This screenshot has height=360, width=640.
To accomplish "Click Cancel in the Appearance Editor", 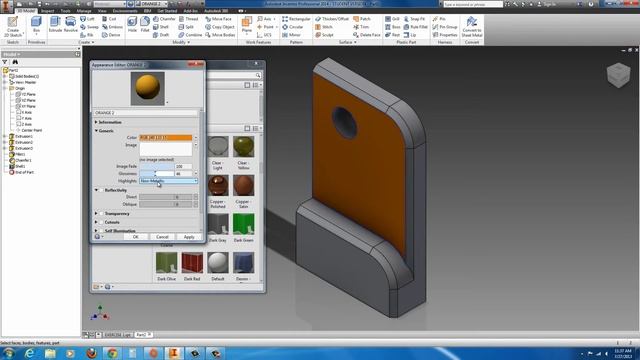I will pos(162,237).
